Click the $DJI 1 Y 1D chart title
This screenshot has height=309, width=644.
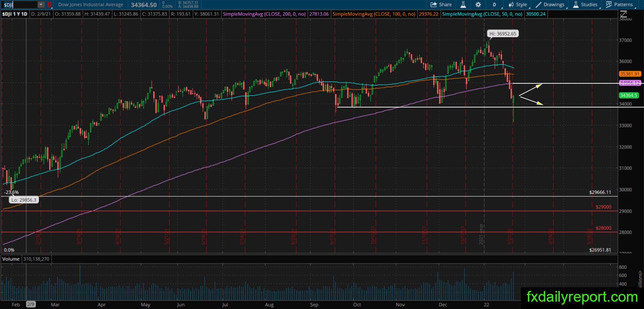[x=15, y=14]
